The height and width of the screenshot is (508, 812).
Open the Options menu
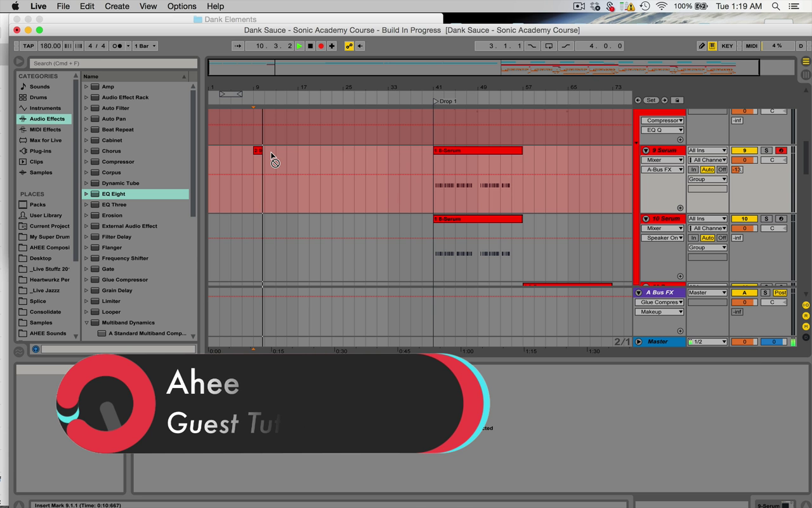181,6
